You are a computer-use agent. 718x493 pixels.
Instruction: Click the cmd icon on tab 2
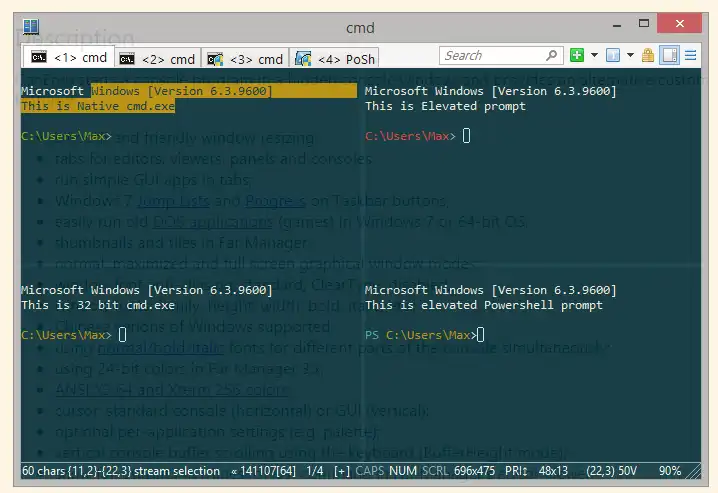pyautogui.click(x=127, y=59)
